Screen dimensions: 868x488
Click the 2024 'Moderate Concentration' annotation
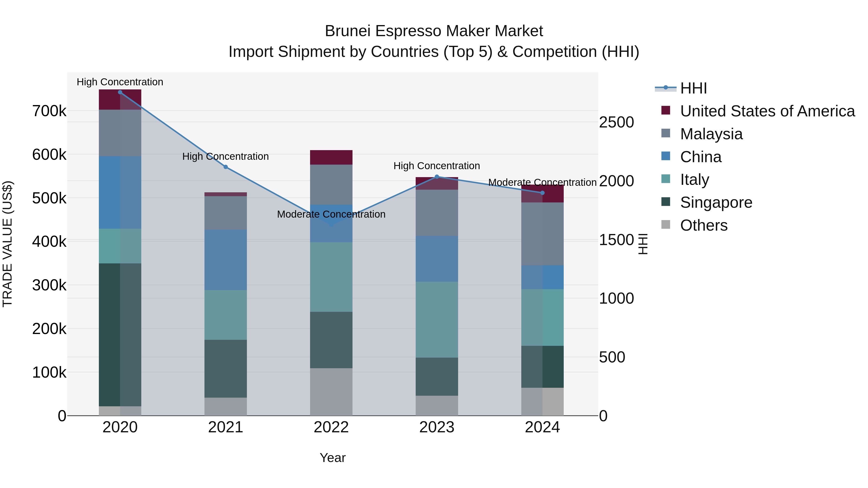(542, 182)
